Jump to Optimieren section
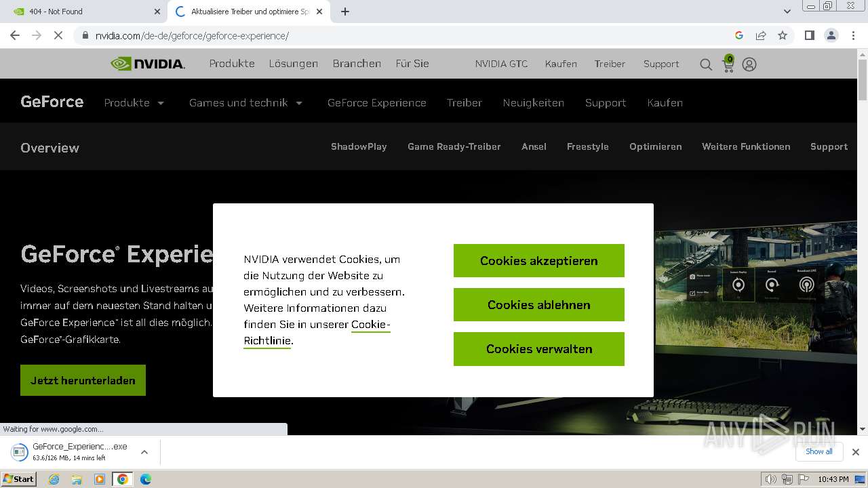 coord(656,146)
